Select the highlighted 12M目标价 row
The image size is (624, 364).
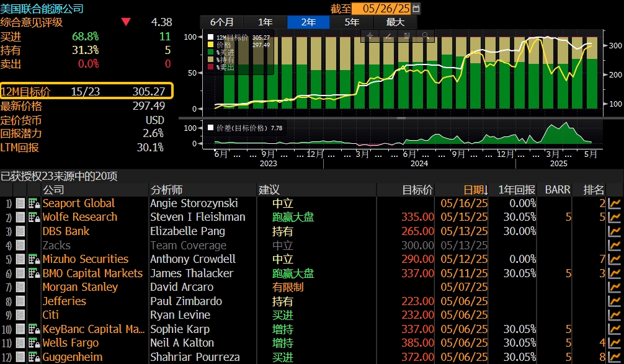(86, 91)
